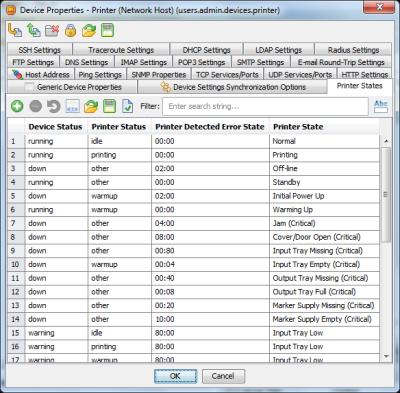The width and height of the screenshot is (400, 393).
Task: Open the Radius Settings tab
Action: [x=353, y=50]
